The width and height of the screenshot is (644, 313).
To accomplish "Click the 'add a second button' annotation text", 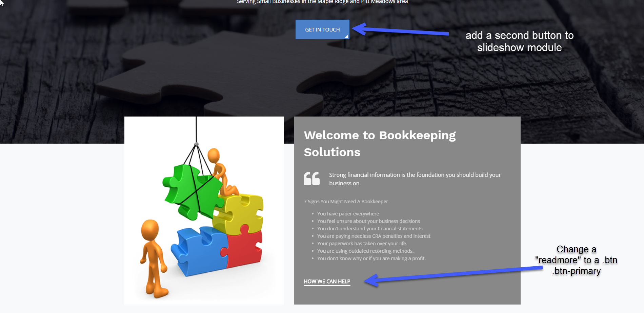I will (519, 41).
